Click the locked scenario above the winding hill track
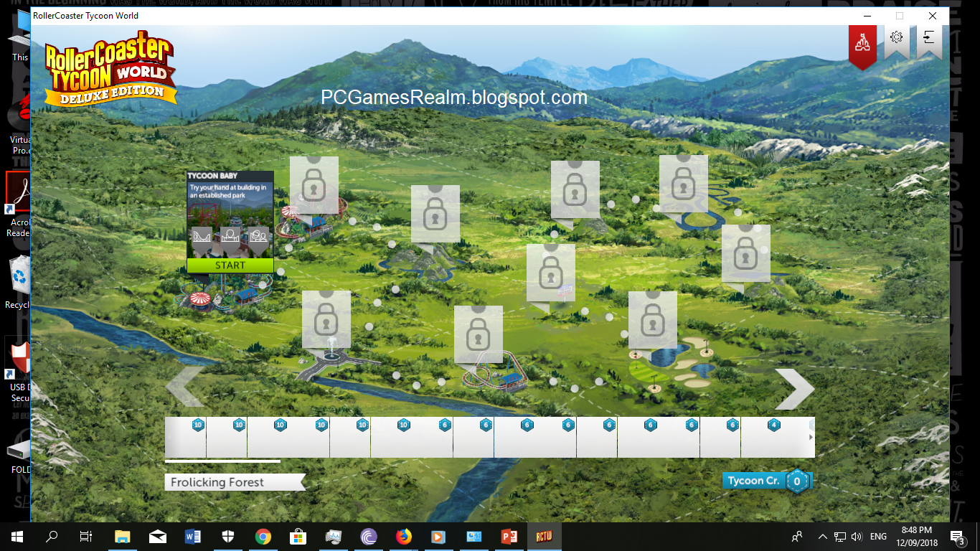The width and height of the screenshot is (980, 551). click(x=435, y=215)
